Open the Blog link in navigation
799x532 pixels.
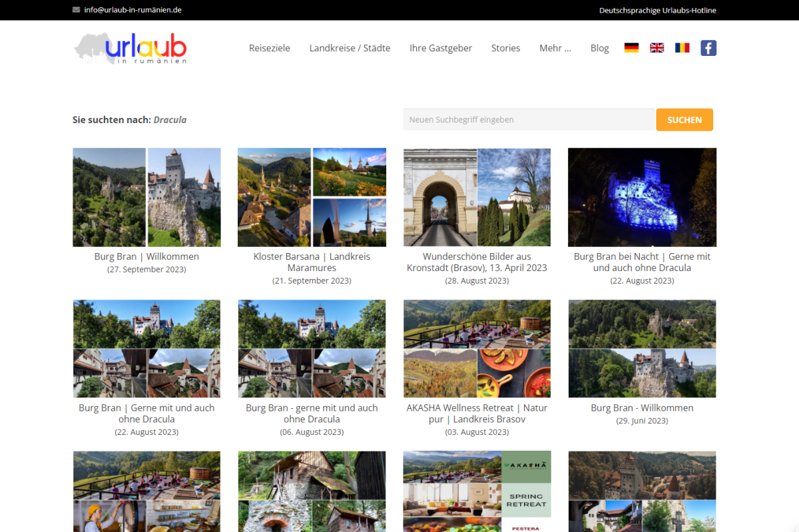click(x=599, y=48)
